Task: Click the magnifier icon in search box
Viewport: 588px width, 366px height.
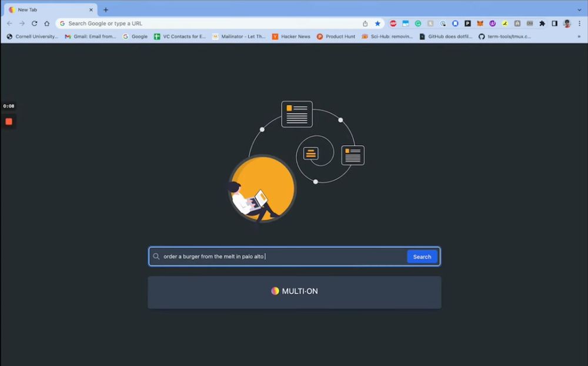Action: point(156,256)
